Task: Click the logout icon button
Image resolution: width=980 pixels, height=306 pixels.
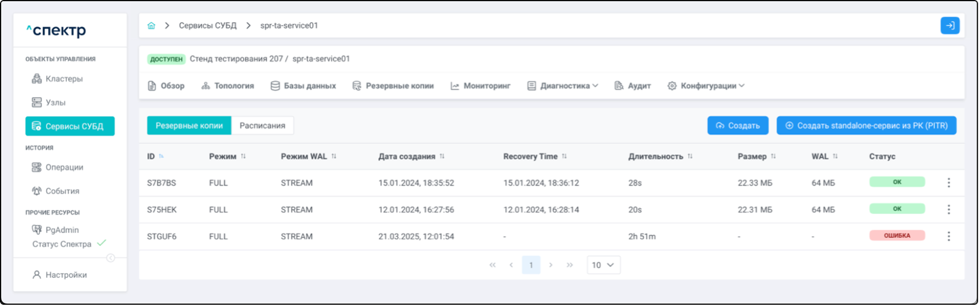Action: (x=950, y=25)
